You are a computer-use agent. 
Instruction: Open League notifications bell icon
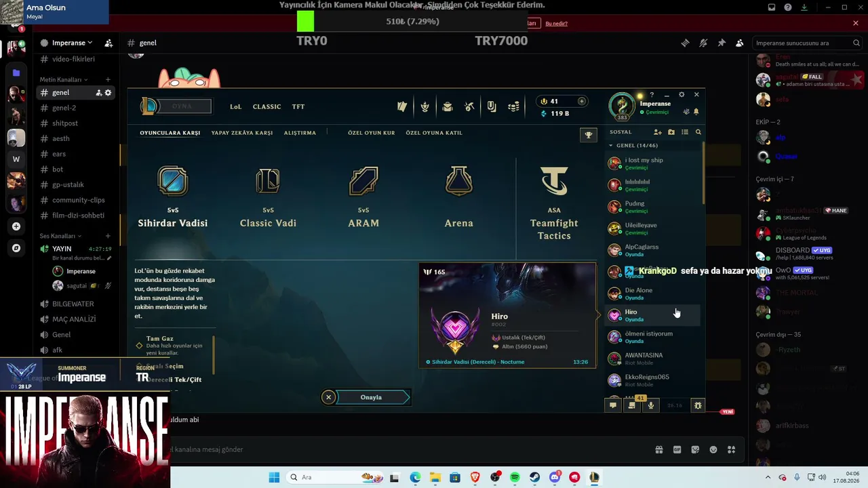click(696, 112)
